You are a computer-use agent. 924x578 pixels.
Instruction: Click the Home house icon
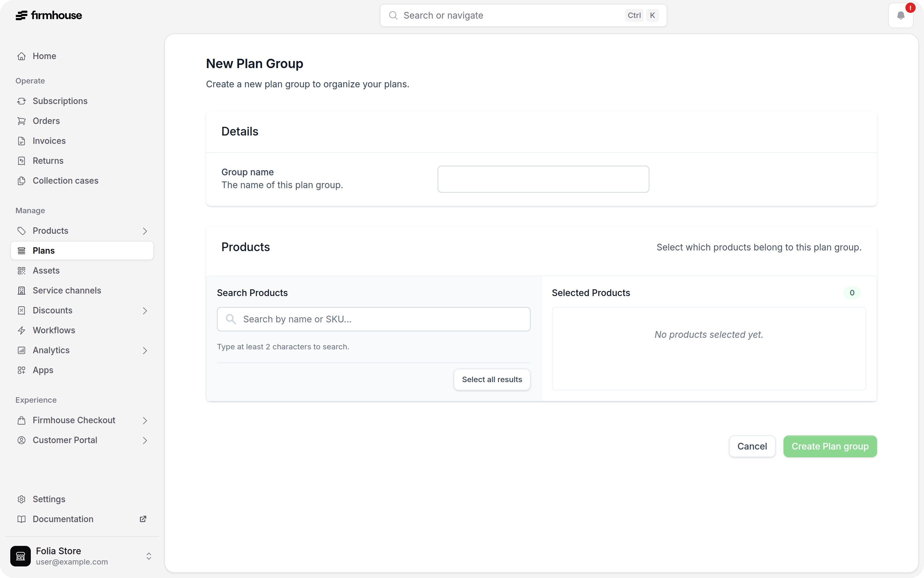(x=21, y=56)
